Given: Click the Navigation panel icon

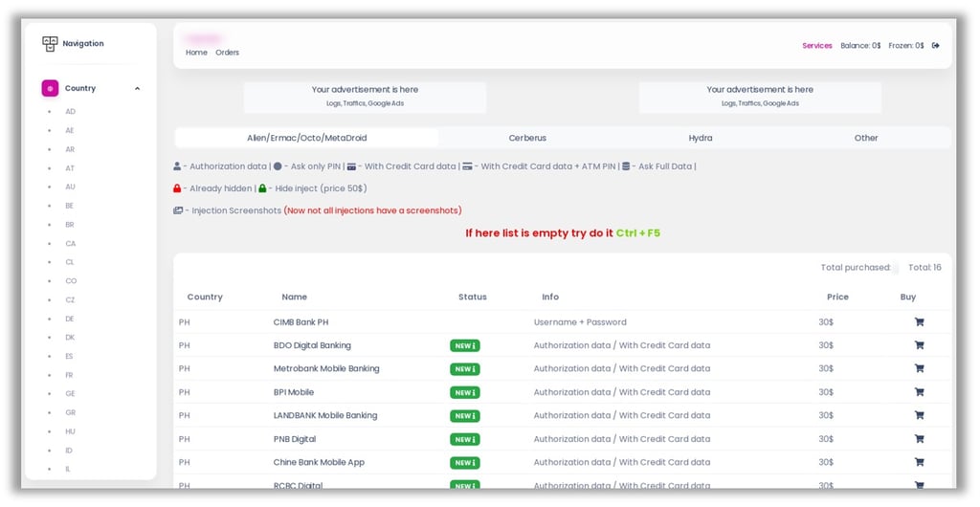Looking at the screenshot, I should 50,44.
